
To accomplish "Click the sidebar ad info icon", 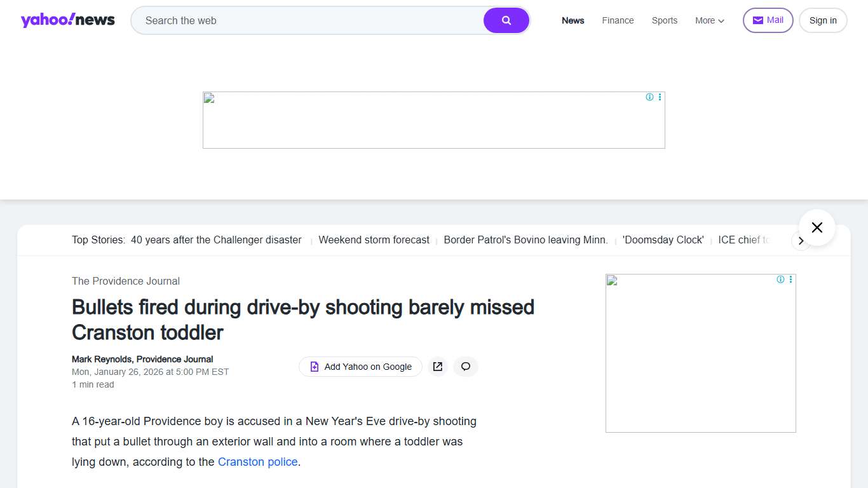I will click(780, 280).
